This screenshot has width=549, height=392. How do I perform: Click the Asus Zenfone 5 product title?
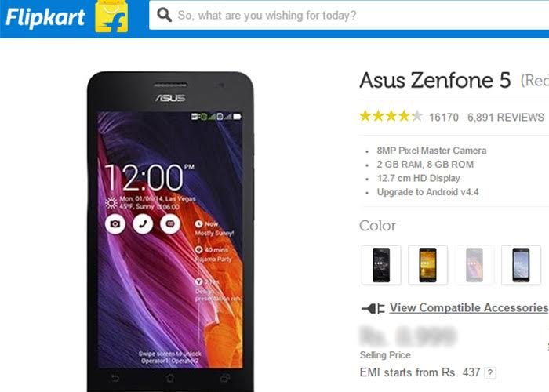pyautogui.click(x=435, y=80)
